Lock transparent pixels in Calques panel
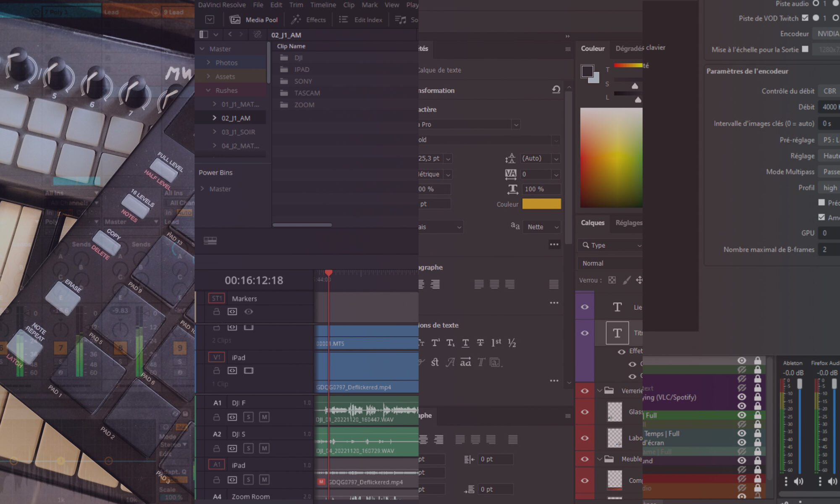The height and width of the screenshot is (504, 840). tap(612, 280)
